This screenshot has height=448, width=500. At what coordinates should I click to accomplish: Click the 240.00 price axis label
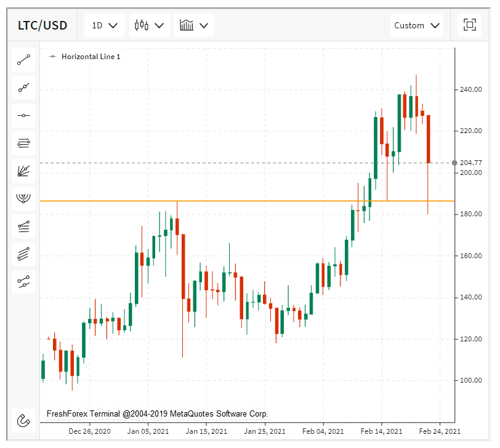tap(470, 90)
